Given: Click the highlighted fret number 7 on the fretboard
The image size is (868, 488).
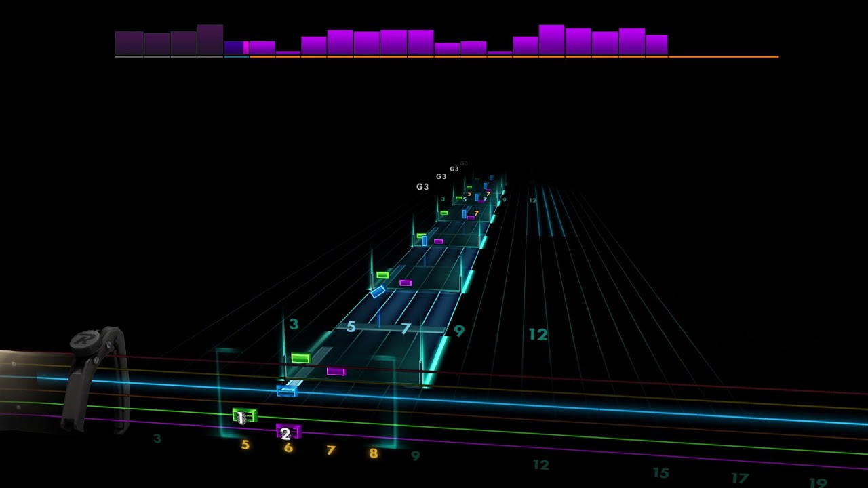Looking at the screenshot, I should (x=330, y=450).
